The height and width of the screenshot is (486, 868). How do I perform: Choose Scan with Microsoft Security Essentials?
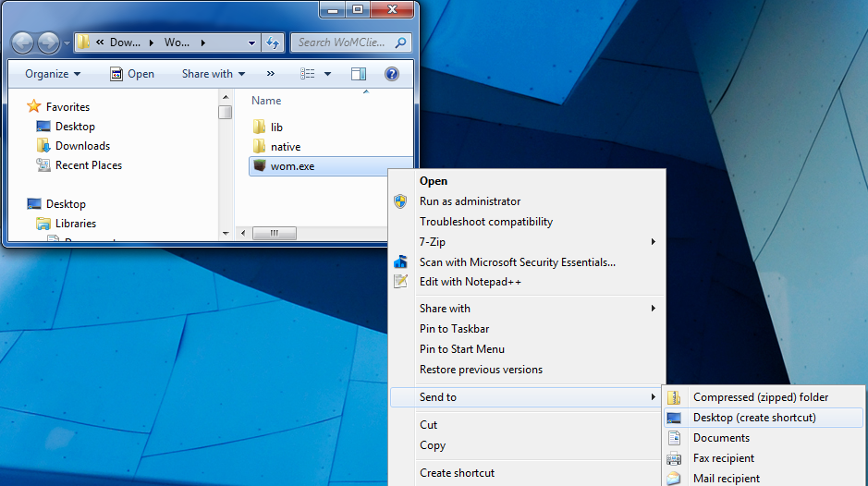click(527, 262)
